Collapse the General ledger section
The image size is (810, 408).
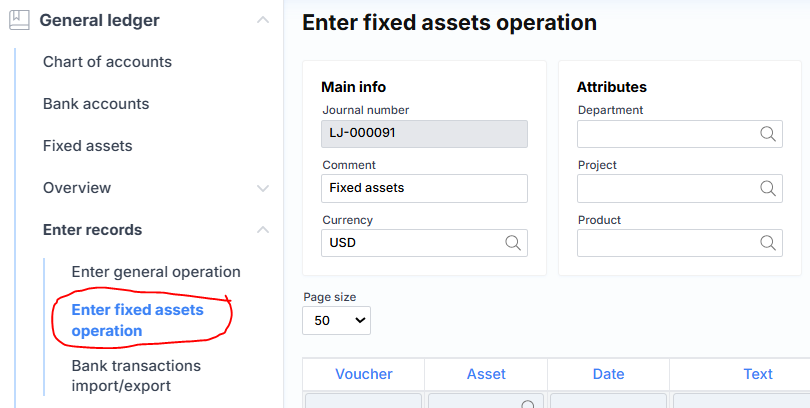click(262, 20)
